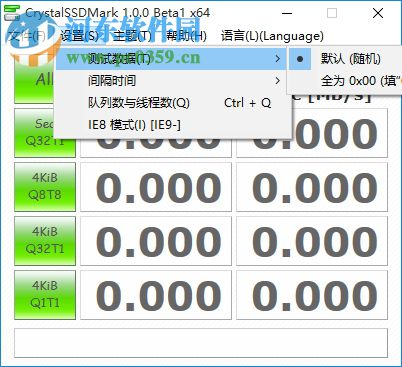This screenshot has width=402, height=367.
Task: Open the 帮助(H) menu
Action: pyautogui.click(x=186, y=36)
